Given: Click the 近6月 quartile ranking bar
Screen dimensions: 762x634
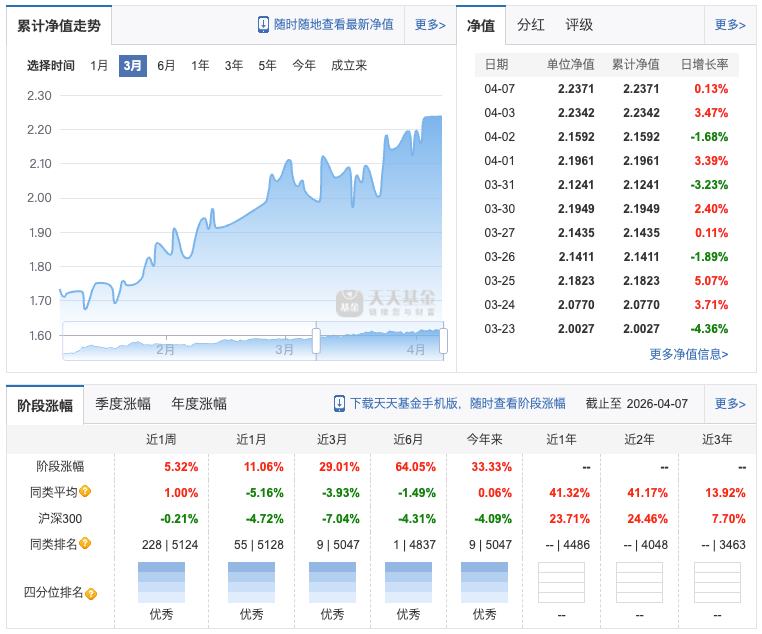Looking at the screenshot, I should click(408, 583).
